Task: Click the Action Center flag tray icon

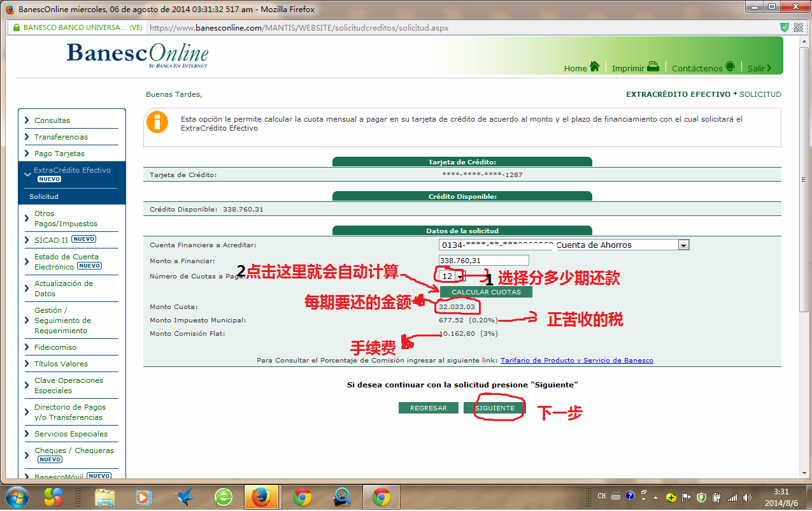Action: point(687,497)
